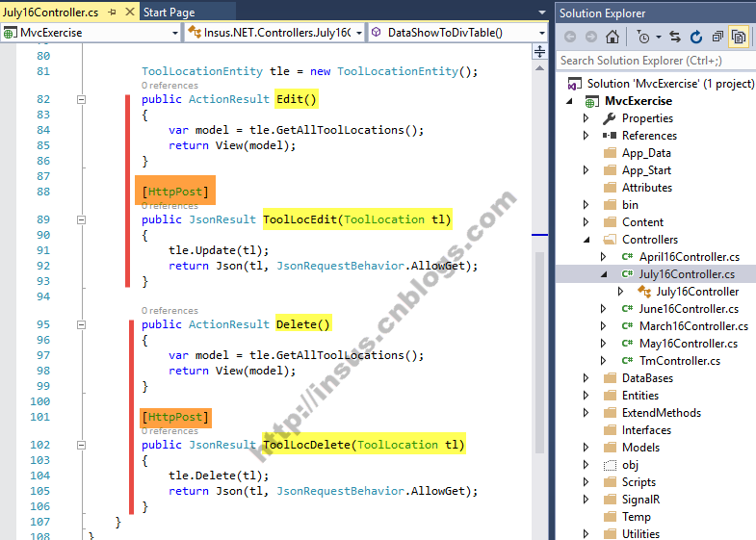Expand the bin folder
Viewport: 756px width, 540px height.
[x=586, y=205]
